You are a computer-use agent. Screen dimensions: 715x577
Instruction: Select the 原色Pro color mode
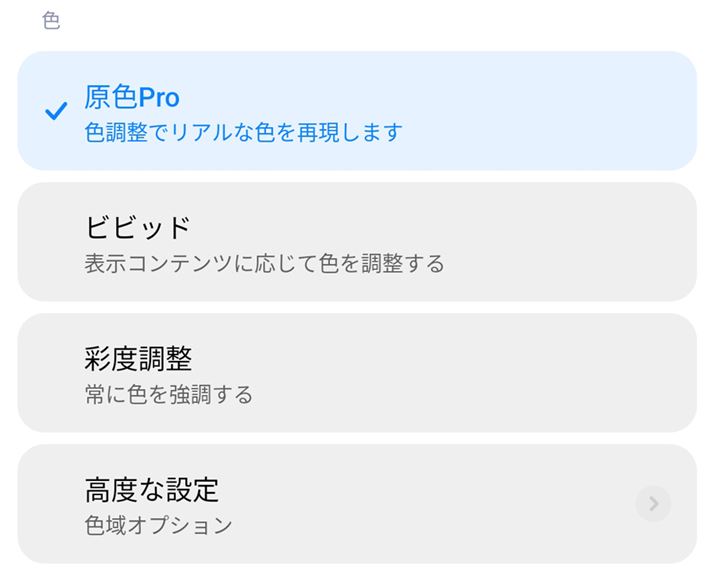click(x=357, y=111)
